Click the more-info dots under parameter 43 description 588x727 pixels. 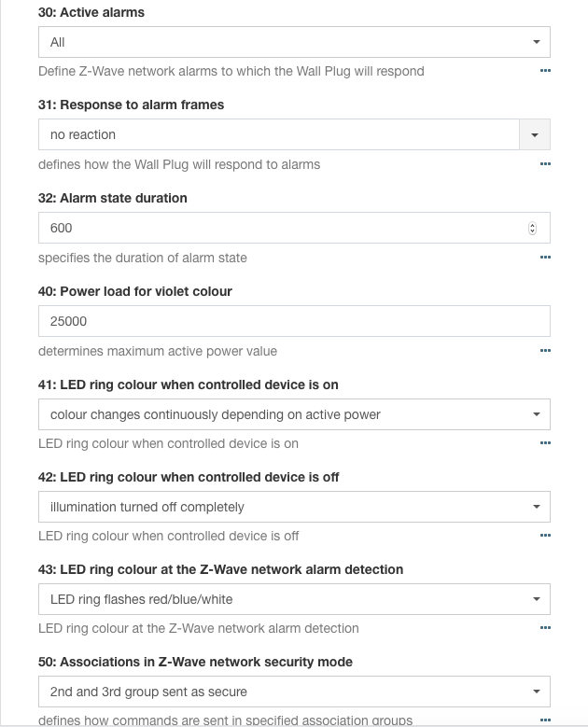545,628
